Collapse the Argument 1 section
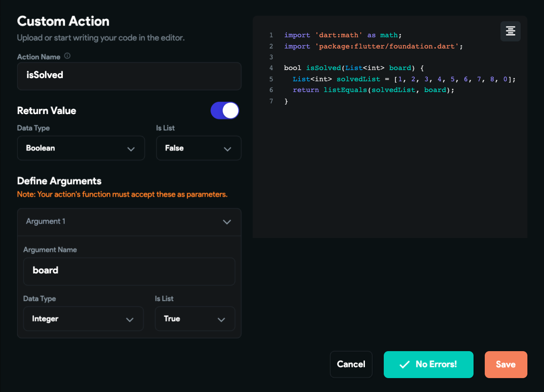544x392 pixels. point(227,222)
